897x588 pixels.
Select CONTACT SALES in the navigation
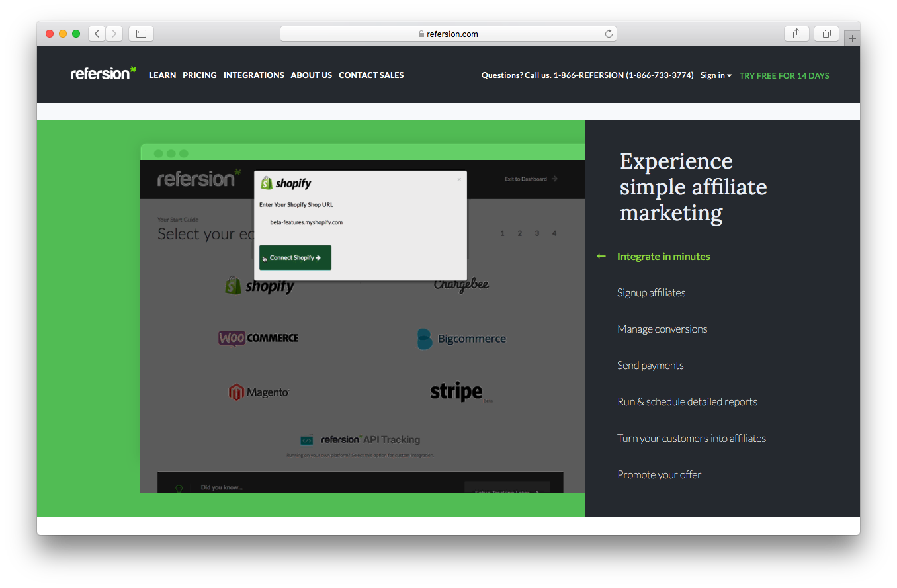point(371,75)
